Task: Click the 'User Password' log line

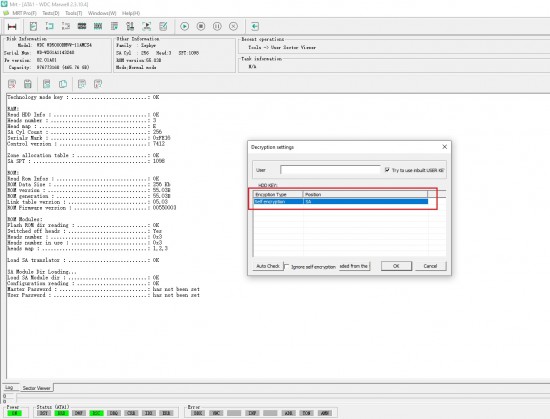Action: coord(103,295)
